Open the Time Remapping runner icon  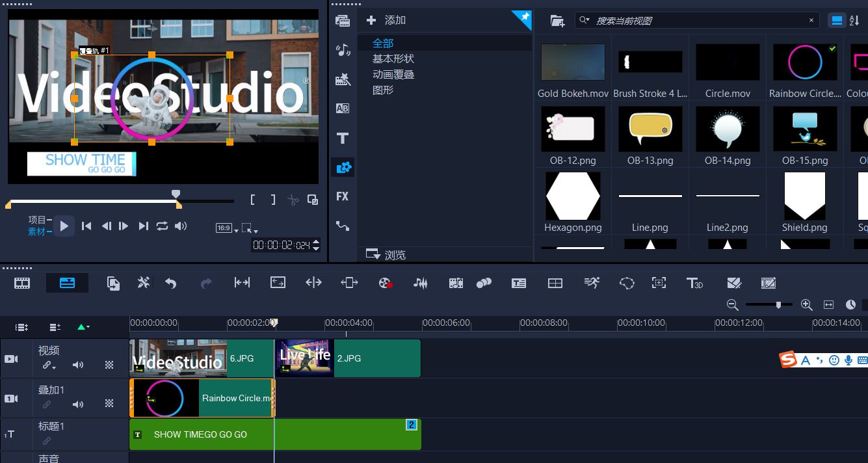592,283
